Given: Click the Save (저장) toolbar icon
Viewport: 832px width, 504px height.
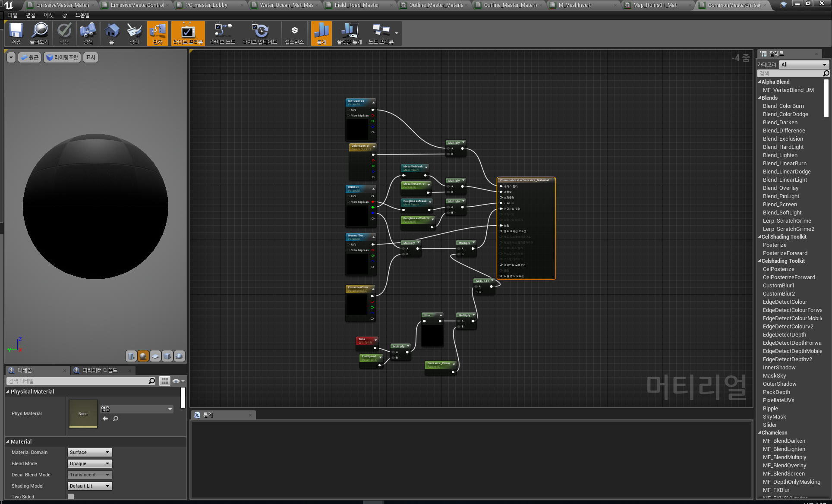Looking at the screenshot, I should click(x=16, y=33).
